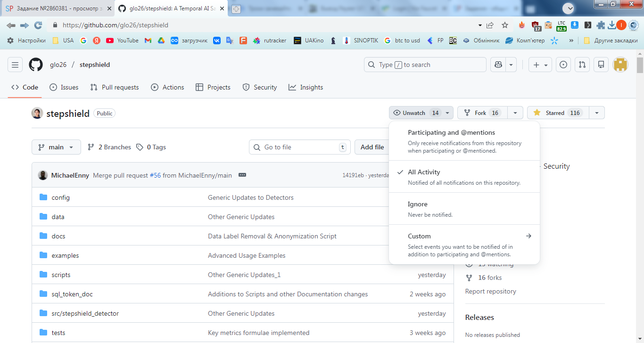Open the main branch selector
The image size is (644, 343).
click(56, 147)
